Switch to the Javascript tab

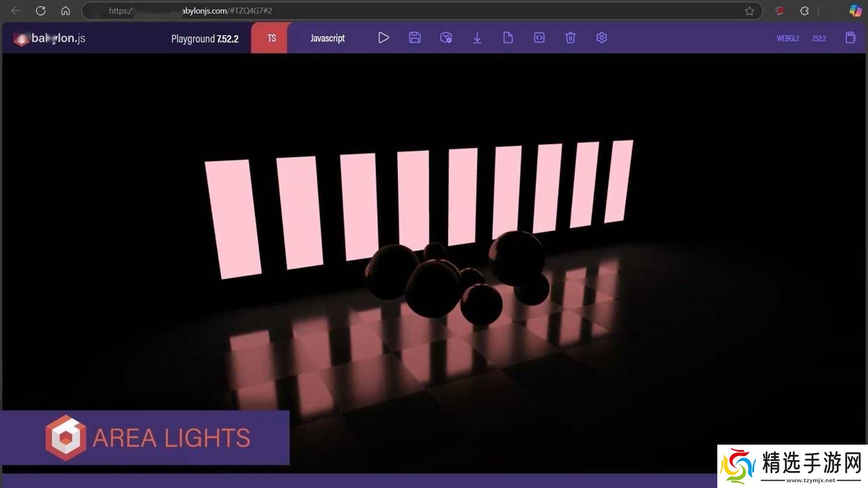coord(327,38)
